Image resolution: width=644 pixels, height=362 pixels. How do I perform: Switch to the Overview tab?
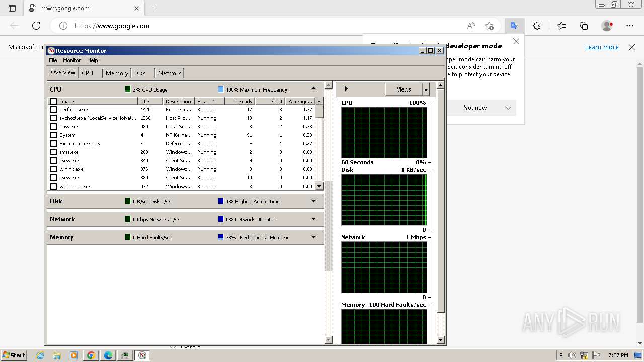pyautogui.click(x=63, y=73)
